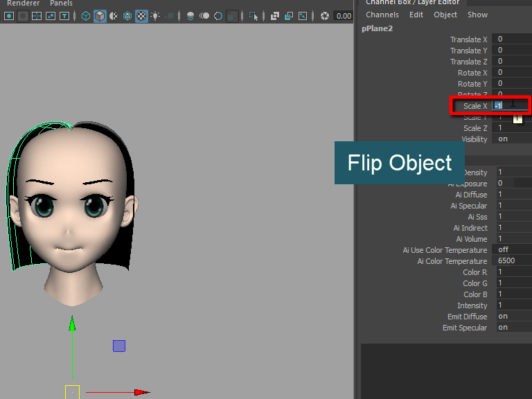Click the use all lights bulb icon
The height and width of the screenshot is (399, 532).
155,16
